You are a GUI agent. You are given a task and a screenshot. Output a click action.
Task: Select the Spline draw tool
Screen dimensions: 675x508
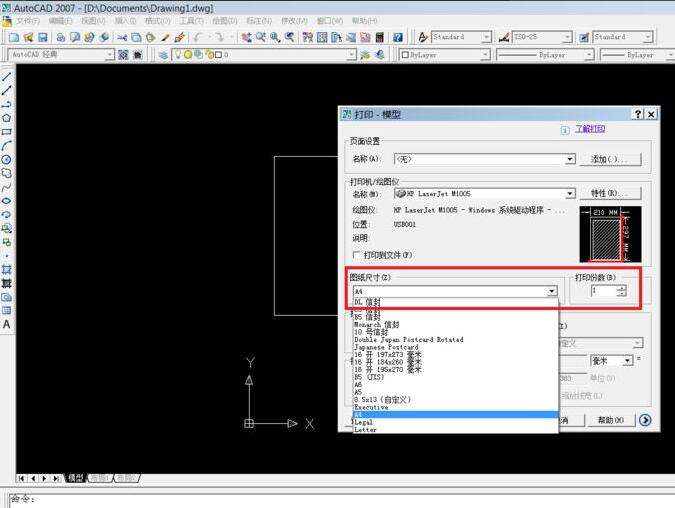[x=6, y=187]
